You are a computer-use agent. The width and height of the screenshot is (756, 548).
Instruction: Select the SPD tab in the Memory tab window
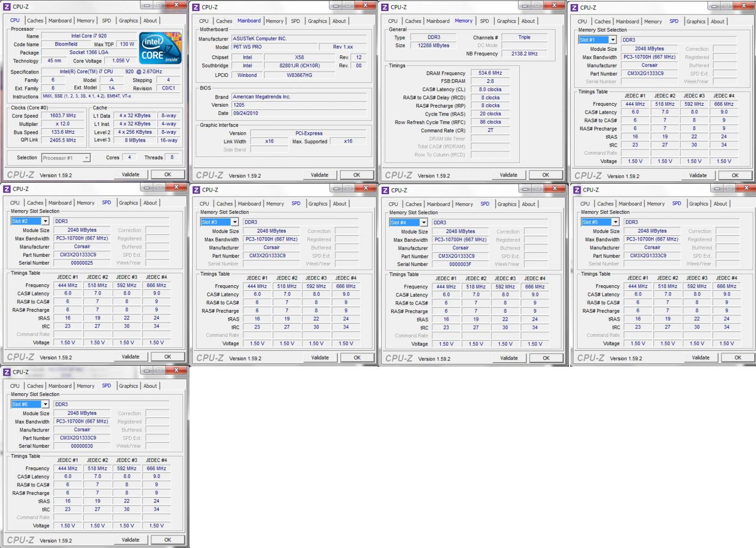(x=484, y=21)
